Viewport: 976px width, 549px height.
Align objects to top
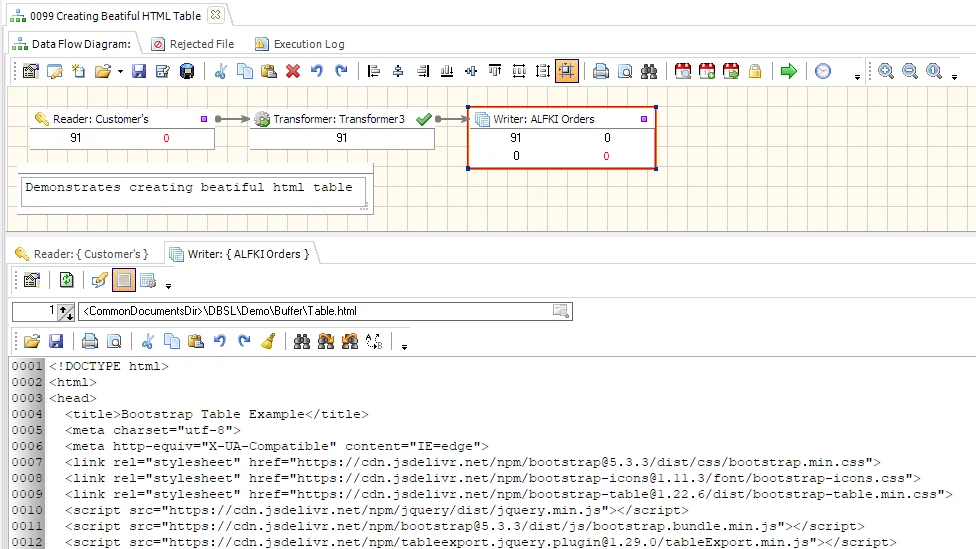coord(495,71)
